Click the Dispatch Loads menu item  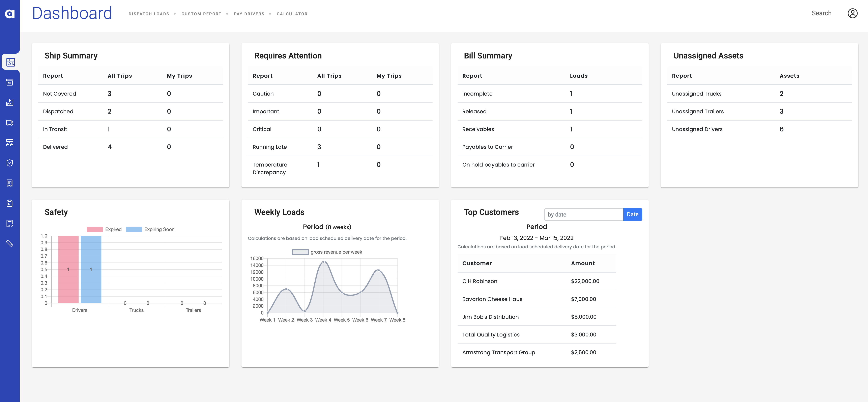[x=149, y=14]
